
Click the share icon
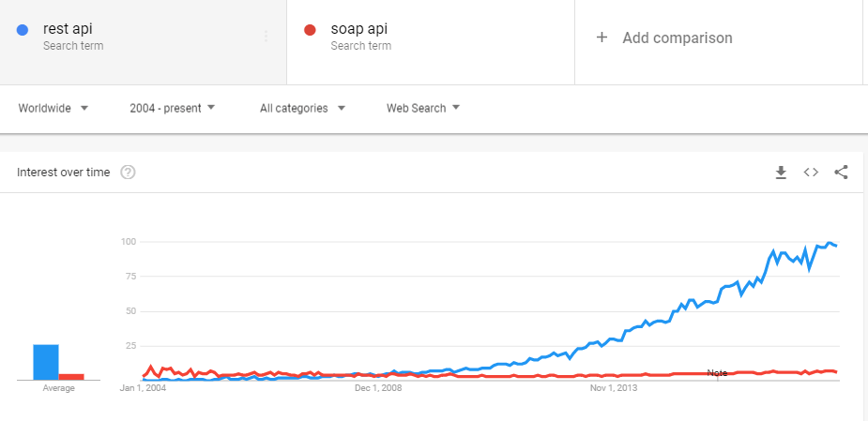point(841,173)
